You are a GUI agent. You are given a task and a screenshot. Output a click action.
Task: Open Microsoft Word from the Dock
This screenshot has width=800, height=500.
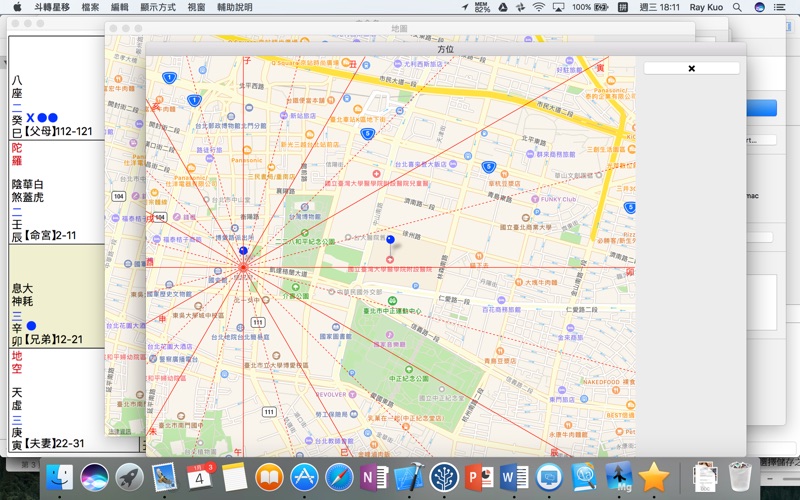513,476
